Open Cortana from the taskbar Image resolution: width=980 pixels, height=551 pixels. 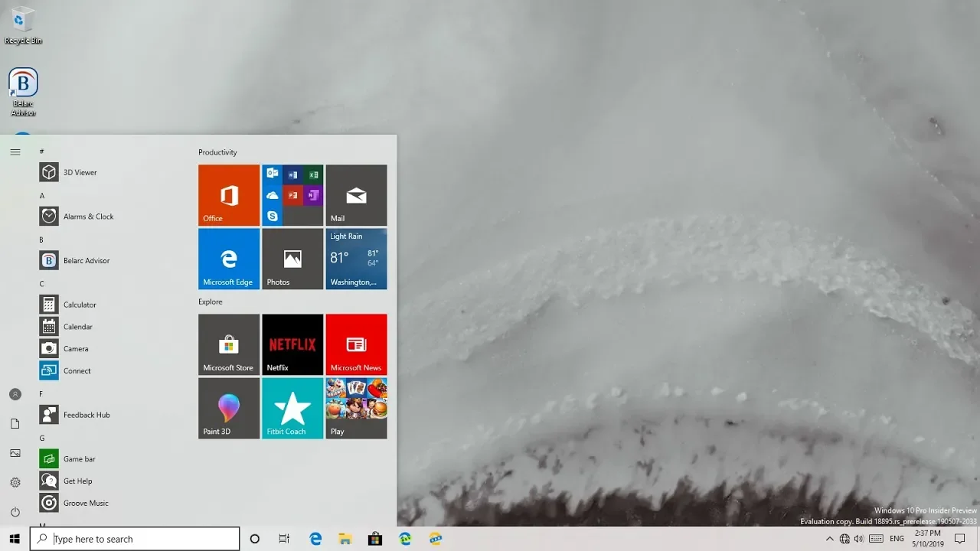click(x=255, y=539)
